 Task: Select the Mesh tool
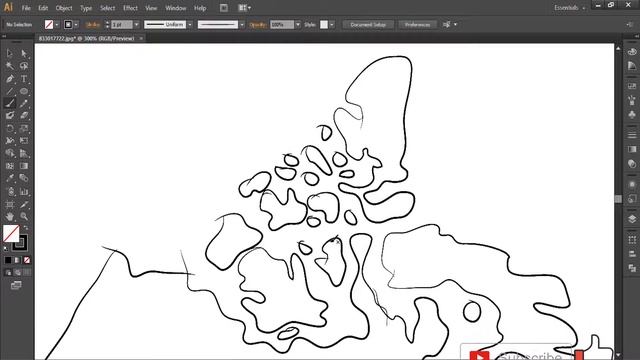pyautogui.click(x=9, y=166)
